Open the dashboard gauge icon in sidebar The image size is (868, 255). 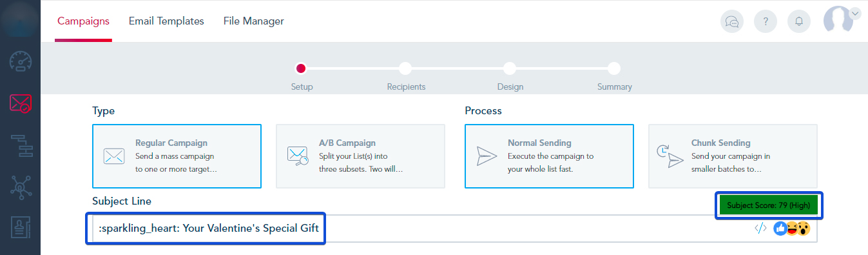(20, 61)
